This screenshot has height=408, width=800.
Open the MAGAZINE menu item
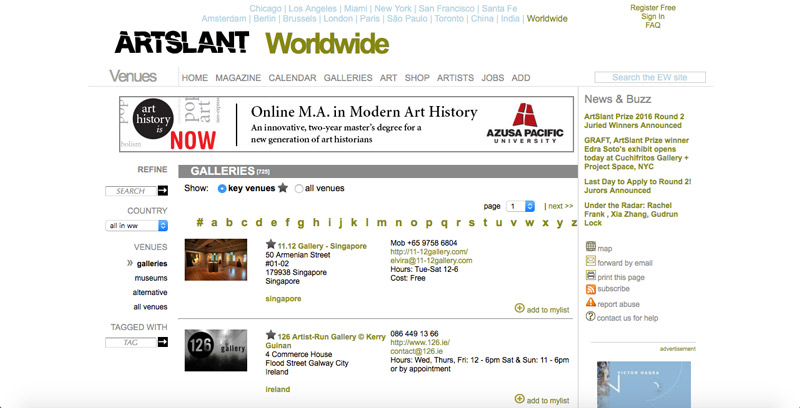(x=238, y=78)
